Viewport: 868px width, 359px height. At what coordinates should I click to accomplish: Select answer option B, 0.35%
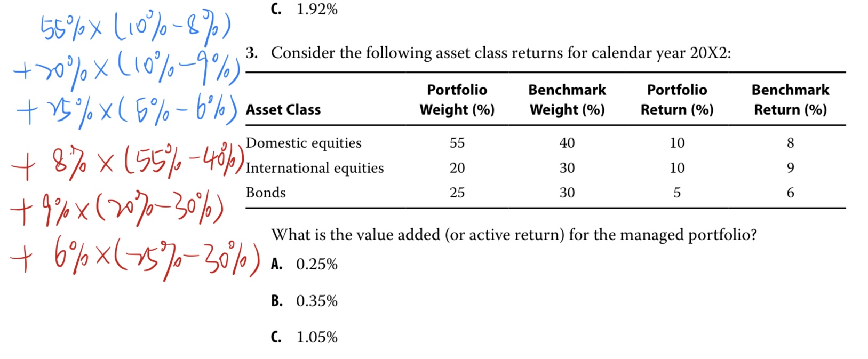point(305,301)
